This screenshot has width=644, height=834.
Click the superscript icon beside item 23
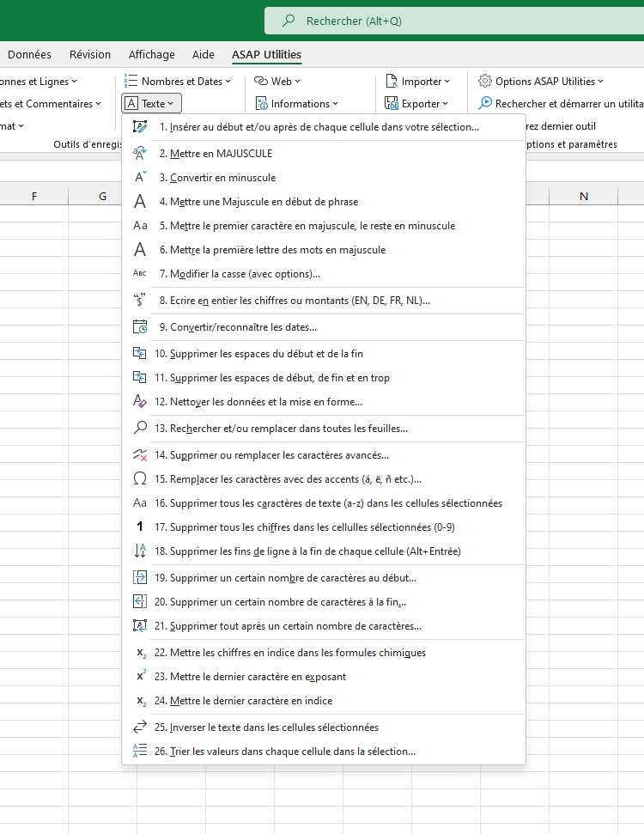141,676
